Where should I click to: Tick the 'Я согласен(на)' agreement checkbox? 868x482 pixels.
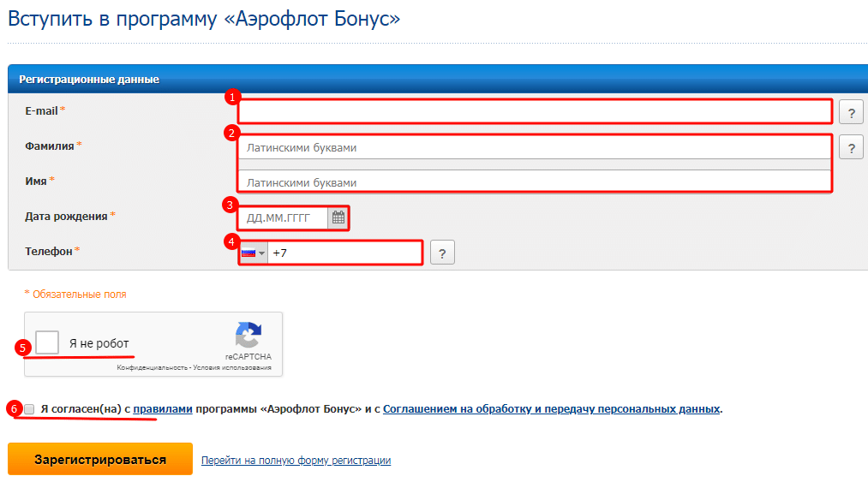(29, 409)
